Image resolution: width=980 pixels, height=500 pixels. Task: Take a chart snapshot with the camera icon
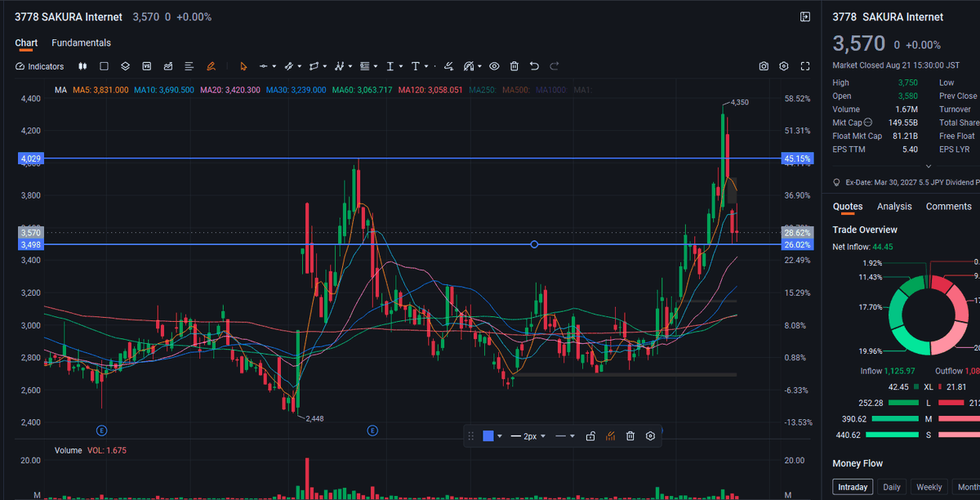pos(764,66)
